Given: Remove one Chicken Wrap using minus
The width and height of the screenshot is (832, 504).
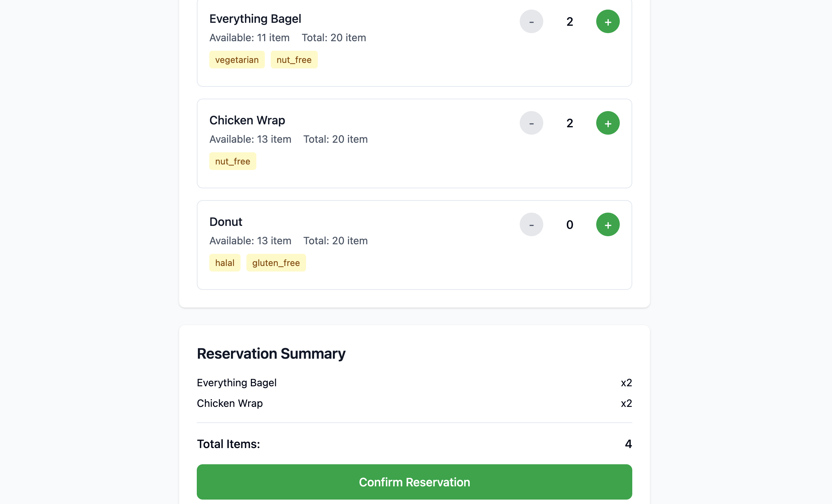Looking at the screenshot, I should coord(531,123).
